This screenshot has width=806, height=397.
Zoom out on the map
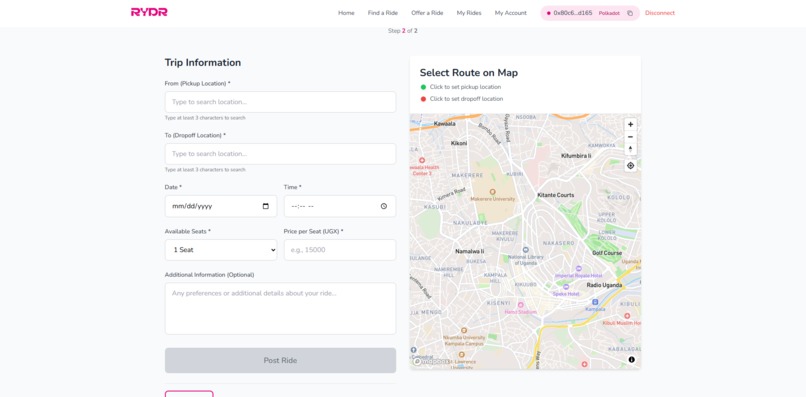(x=630, y=137)
